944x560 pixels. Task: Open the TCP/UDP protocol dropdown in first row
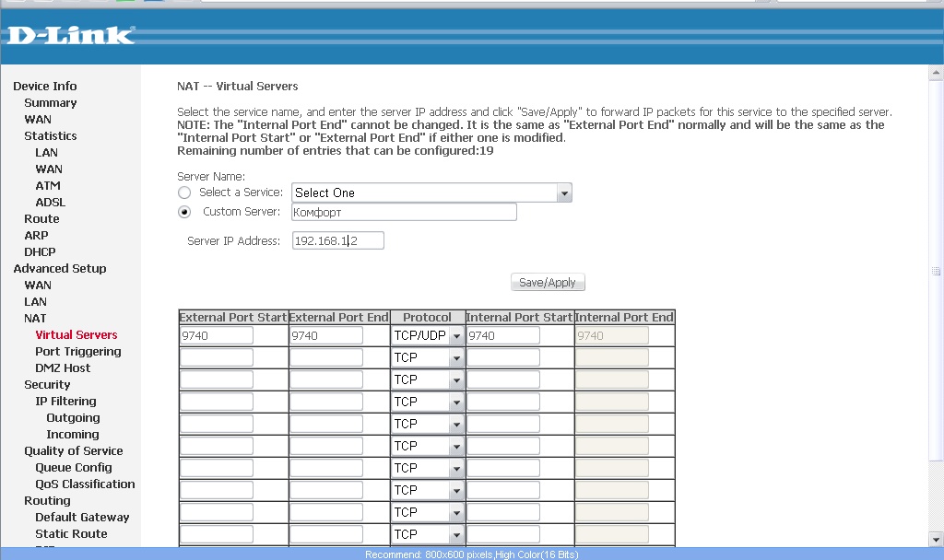click(428, 336)
